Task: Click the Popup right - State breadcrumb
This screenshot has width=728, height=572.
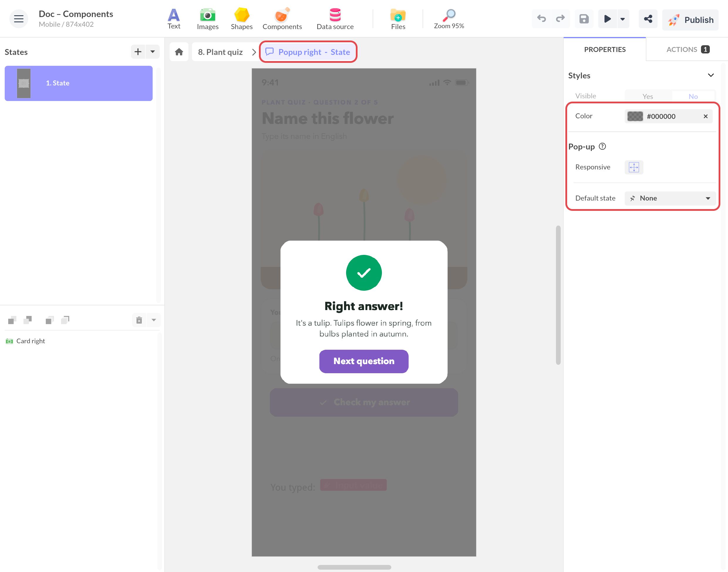Action: (x=308, y=52)
